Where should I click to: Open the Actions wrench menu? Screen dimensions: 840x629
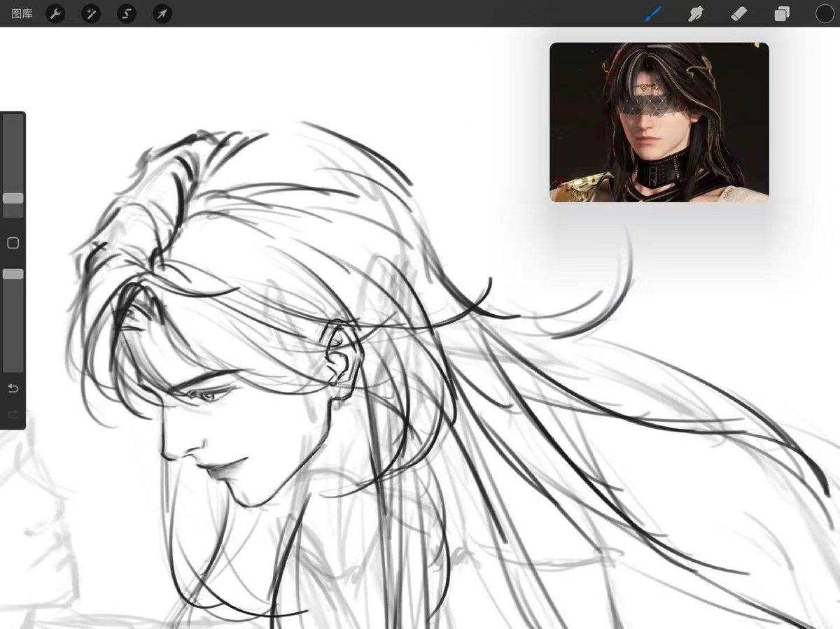click(x=55, y=13)
